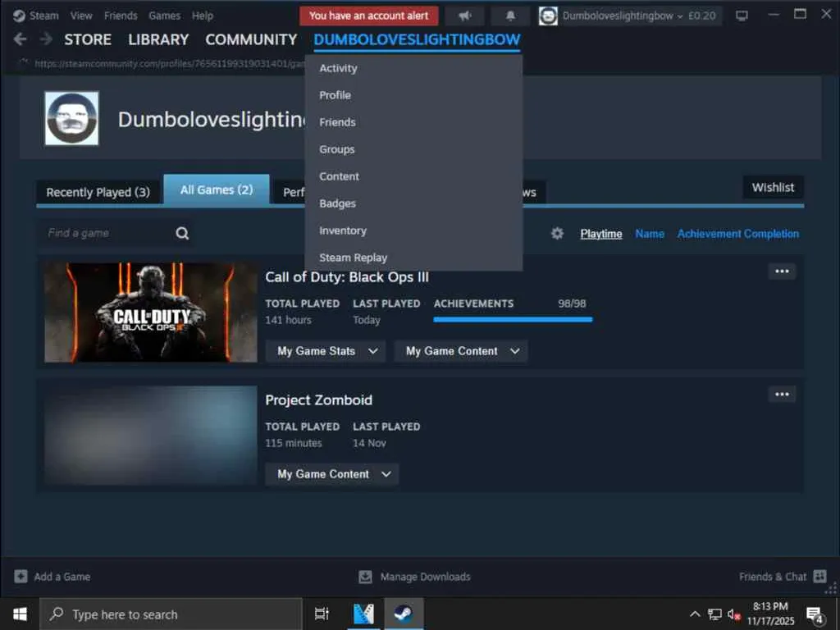
Task: Open the network tray icon
Action: tap(714, 614)
